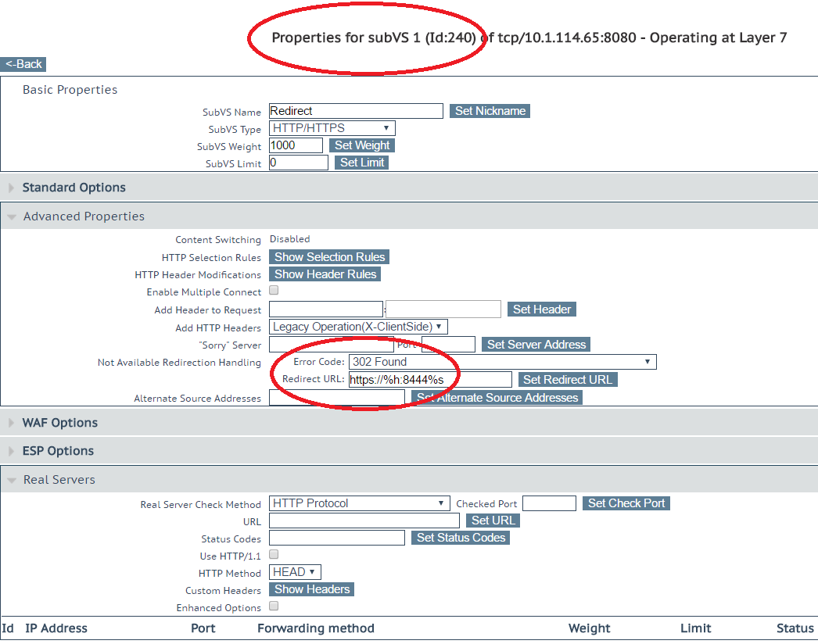Collapse the Real Servers section
The image size is (818, 644).
coord(59,480)
